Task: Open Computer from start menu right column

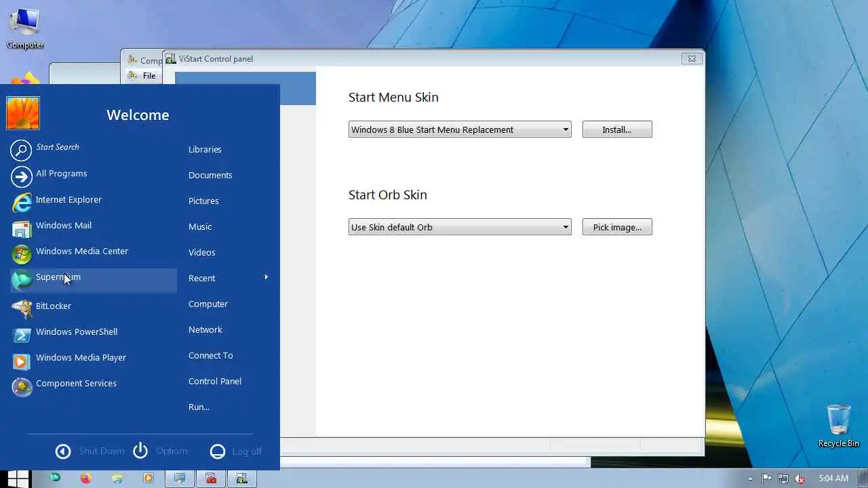Action: coord(208,304)
